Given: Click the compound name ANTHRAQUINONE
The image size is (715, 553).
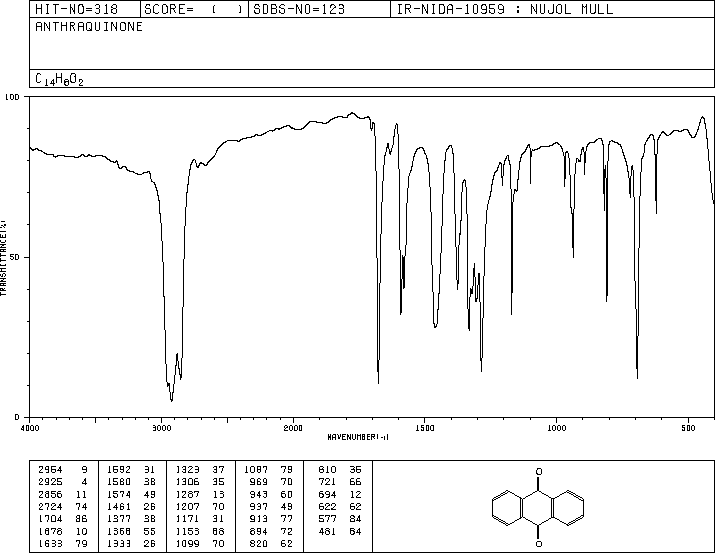Looking at the screenshot, I should 89,27.
